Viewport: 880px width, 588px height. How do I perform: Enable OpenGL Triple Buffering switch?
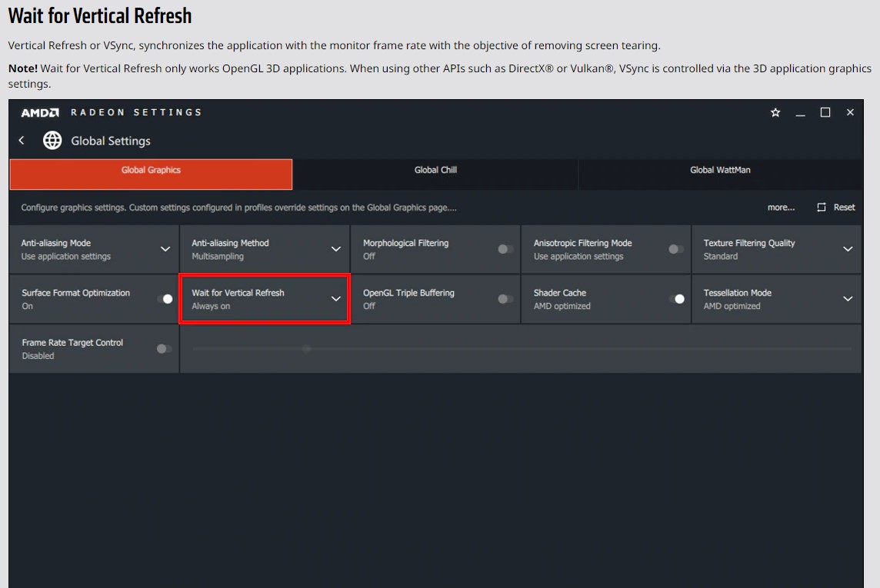[505, 299]
